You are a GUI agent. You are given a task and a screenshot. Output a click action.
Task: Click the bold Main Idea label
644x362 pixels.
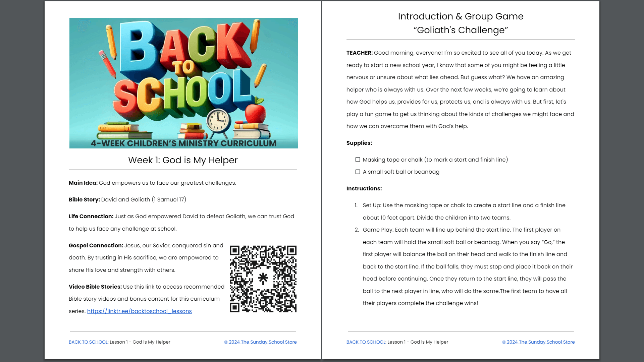[x=83, y=183]
